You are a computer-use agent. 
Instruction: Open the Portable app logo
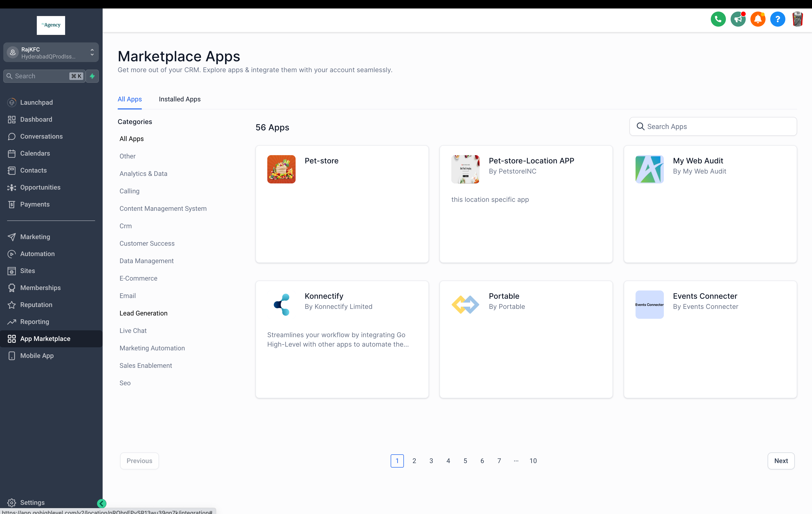(465, 304)
